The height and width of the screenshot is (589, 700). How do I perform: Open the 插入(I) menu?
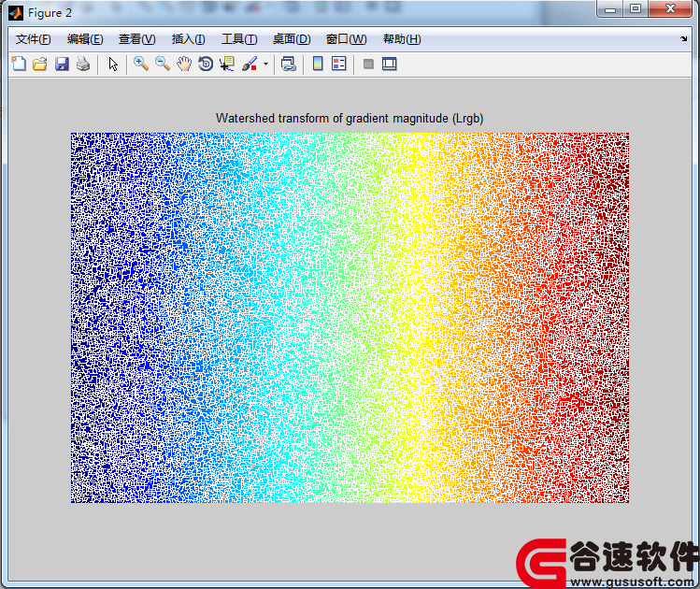188,39
